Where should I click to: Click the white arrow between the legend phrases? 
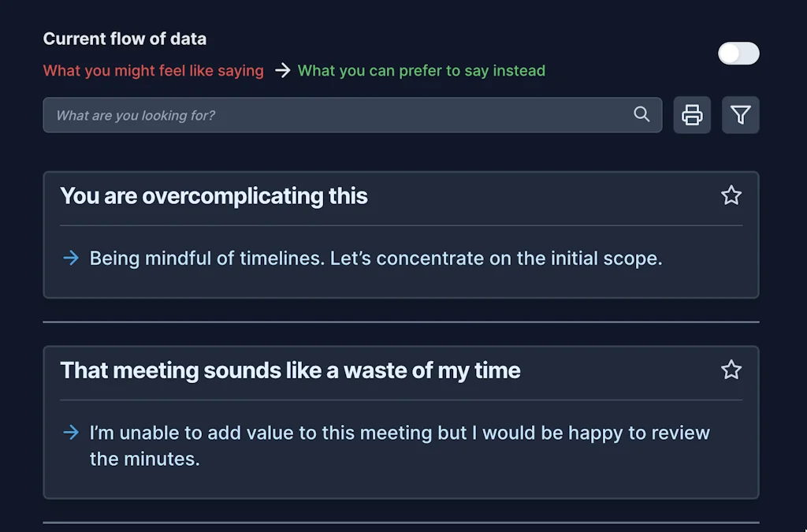point(282,71)
